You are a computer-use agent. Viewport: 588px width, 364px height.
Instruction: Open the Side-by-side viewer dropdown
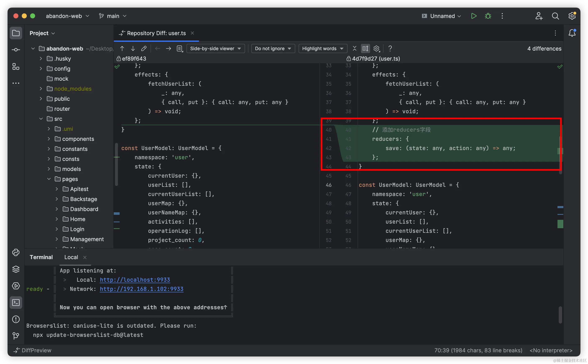point(216,49)
